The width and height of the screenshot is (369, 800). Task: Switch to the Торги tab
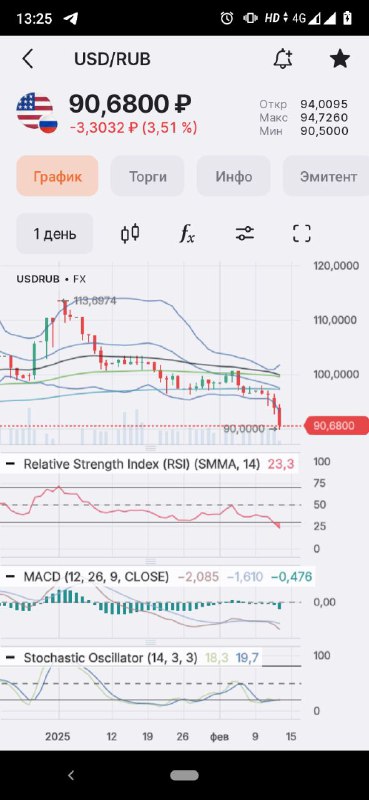click(x=147, y=177)
